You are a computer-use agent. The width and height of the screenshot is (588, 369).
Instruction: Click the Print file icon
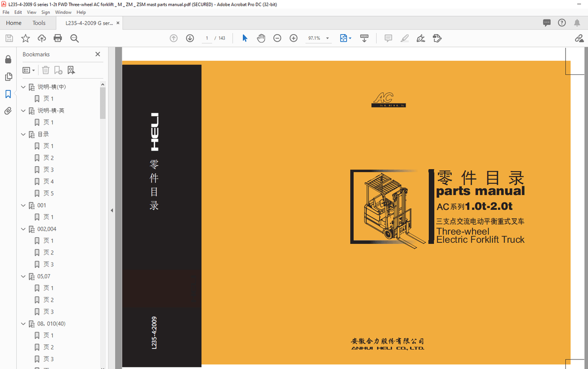[x=58, y=38]
